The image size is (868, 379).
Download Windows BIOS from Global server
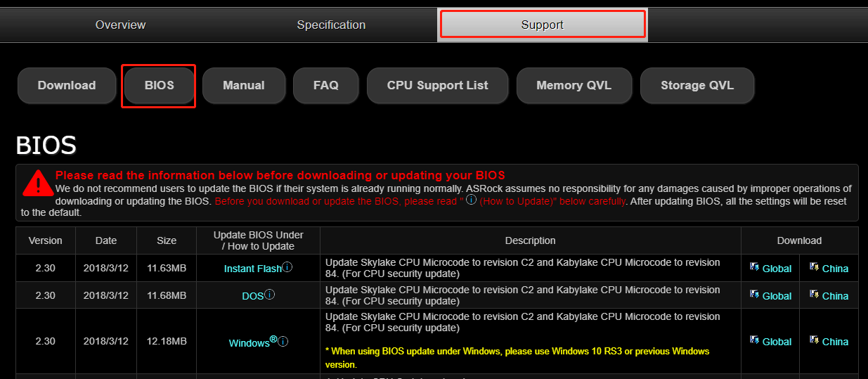click(777, 342)
